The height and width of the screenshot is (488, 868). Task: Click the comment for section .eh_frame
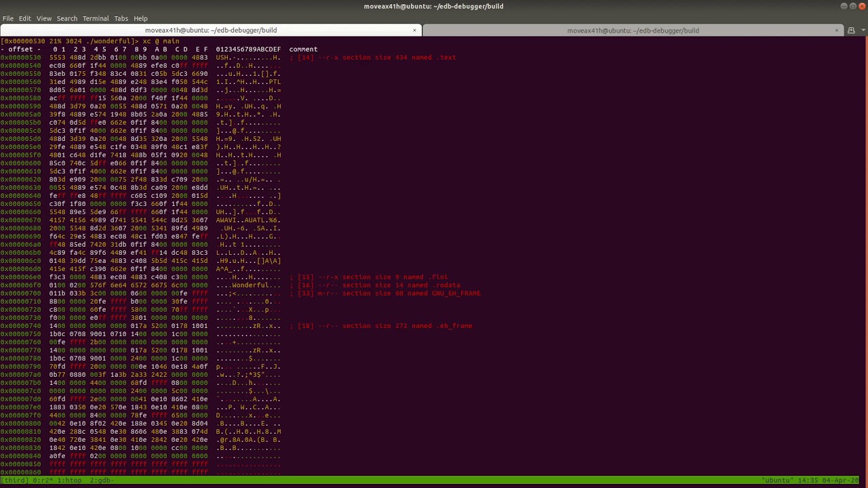pyautogui.click(x=381, y=326)
